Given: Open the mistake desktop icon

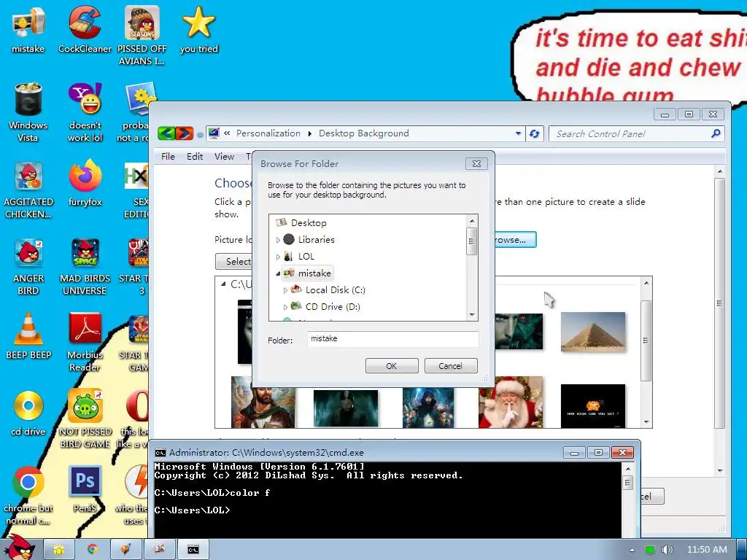Looking at the screenshot, I should pos(28,29).
